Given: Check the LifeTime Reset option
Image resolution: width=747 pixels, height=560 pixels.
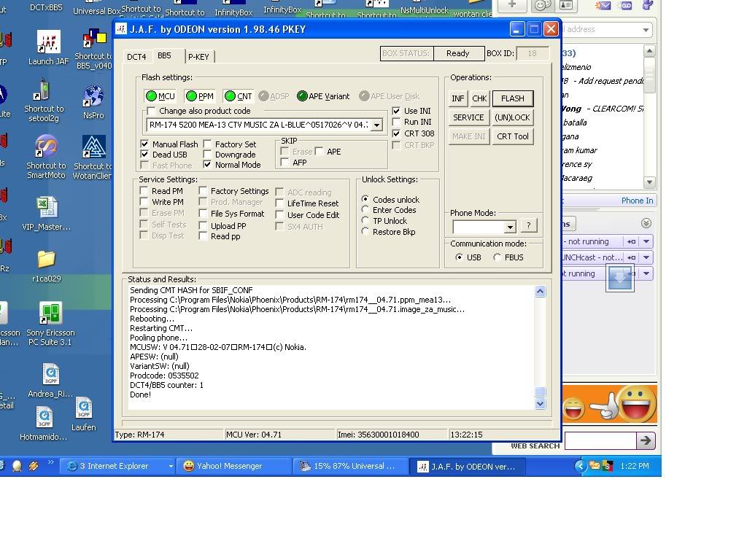Looking at the screenshot, I should point(279,203).
